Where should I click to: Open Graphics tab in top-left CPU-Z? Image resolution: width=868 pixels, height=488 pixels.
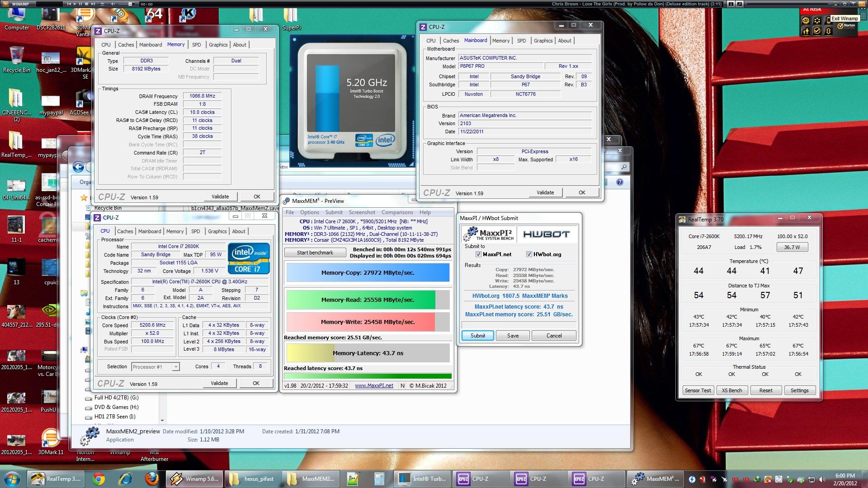tap(218, 45)
